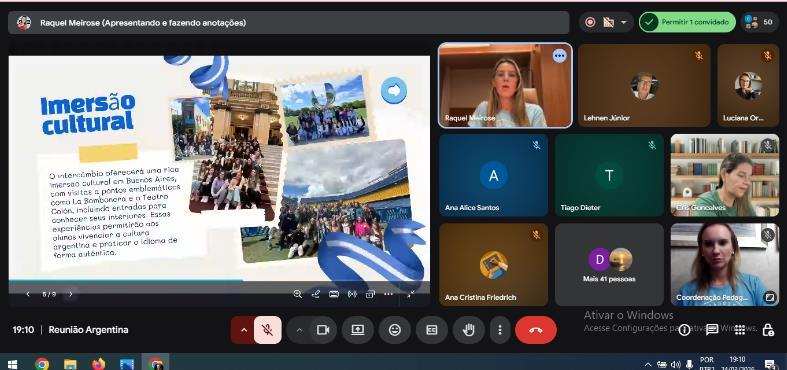Screen dimensions: 787x370
Task: Click muted mic icon on Tiago Dieter tile
Action: [x=652, y=146]
